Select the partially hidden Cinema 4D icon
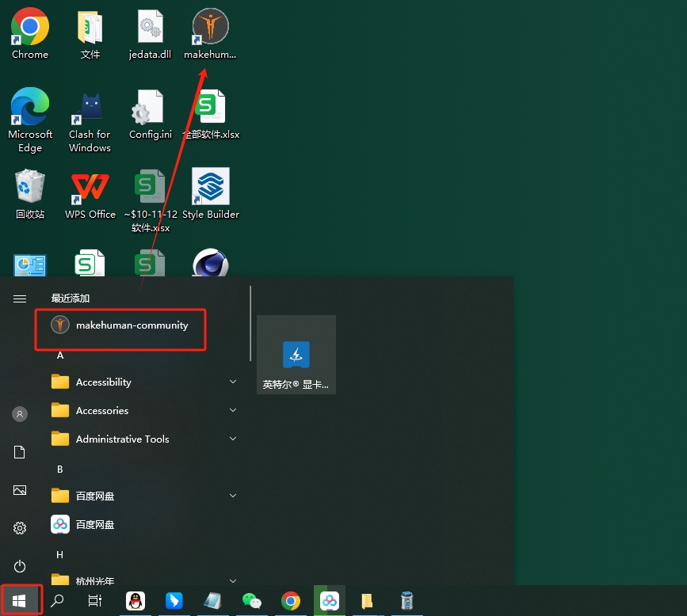The height and width of the screenshot is (616, 687). pos(211,263)
